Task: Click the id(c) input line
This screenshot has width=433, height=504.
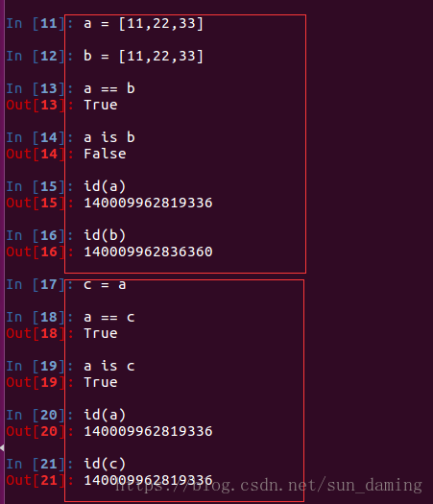Action: pyautogui.click(x=105, y=464)
